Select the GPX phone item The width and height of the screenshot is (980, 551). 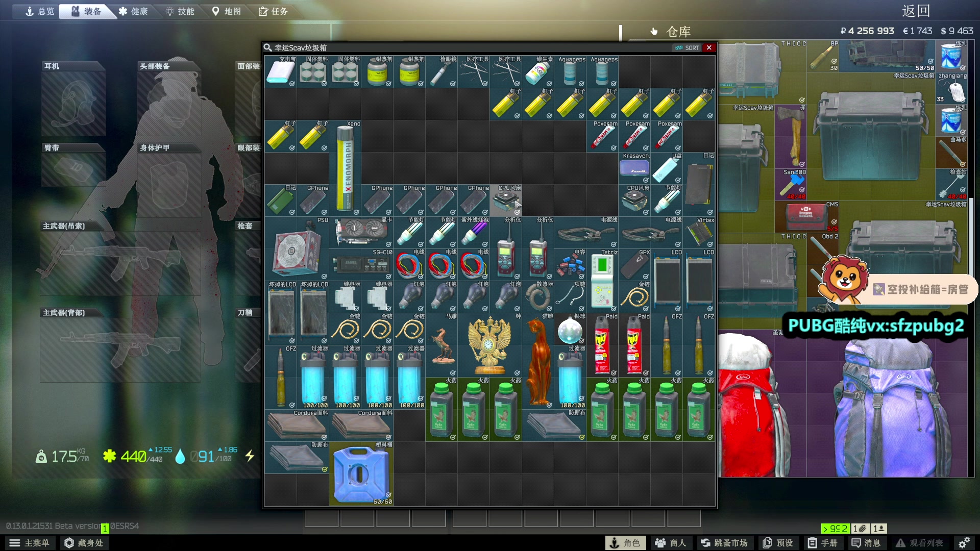[634, 264]
